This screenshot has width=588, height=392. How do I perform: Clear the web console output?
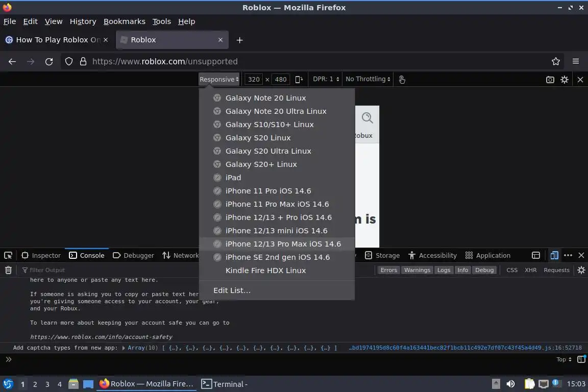(8, 270)
